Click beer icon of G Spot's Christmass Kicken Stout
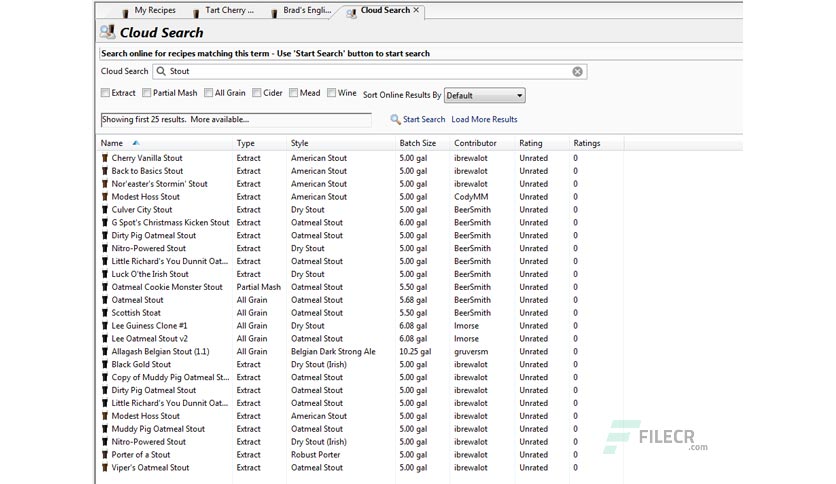The image size is (836, 484). 105,223
